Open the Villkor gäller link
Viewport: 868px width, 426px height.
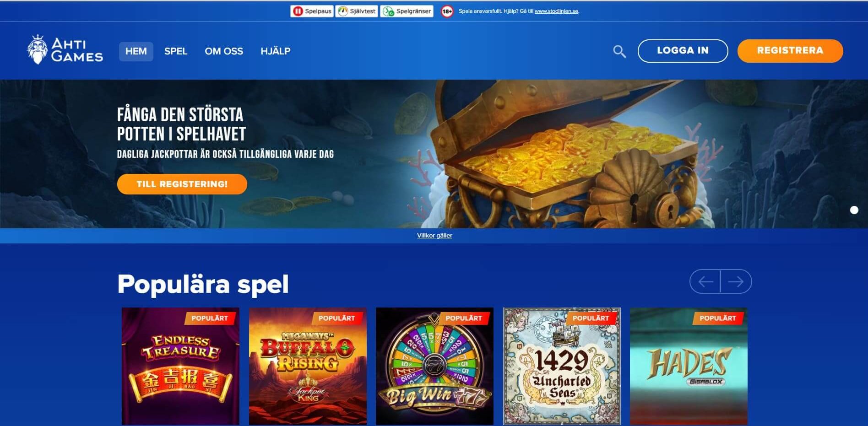click(434, 235)
